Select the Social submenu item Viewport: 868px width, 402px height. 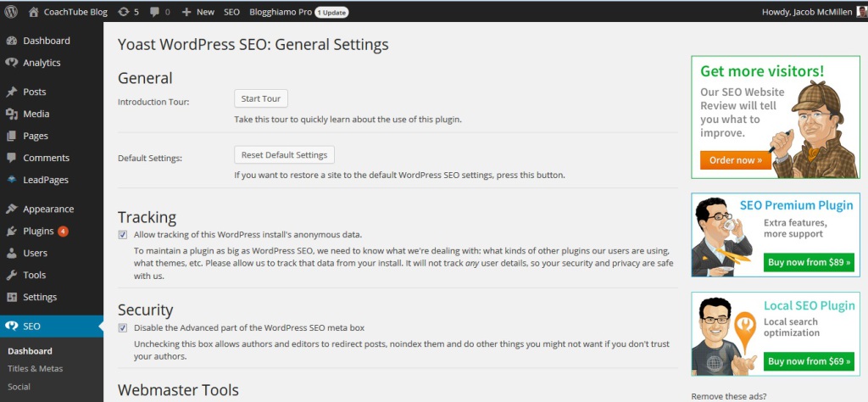coord(19,387)
